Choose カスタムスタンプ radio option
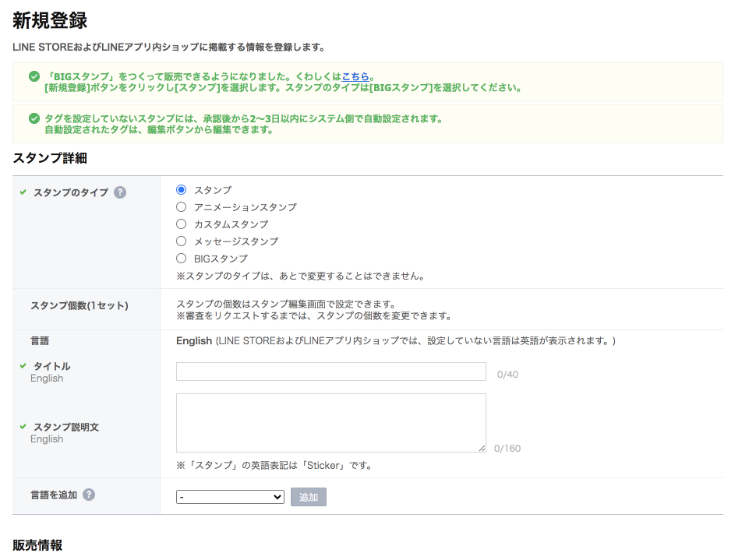 (182, 224)
